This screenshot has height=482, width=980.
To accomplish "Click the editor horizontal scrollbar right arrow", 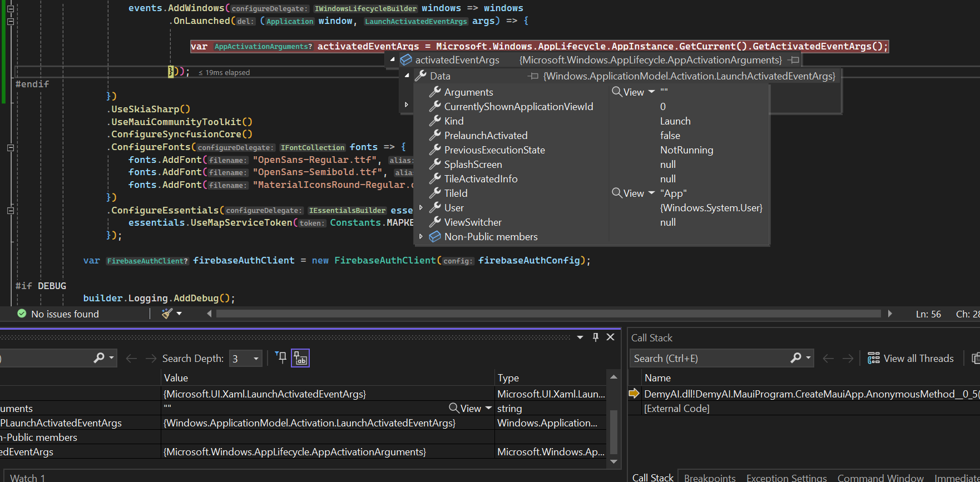I will 890,314.
